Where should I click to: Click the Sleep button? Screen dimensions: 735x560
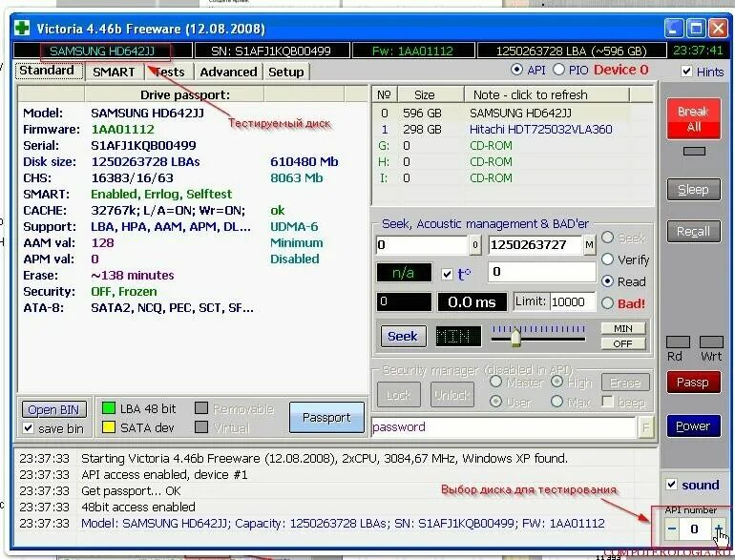tap(693, 190)
